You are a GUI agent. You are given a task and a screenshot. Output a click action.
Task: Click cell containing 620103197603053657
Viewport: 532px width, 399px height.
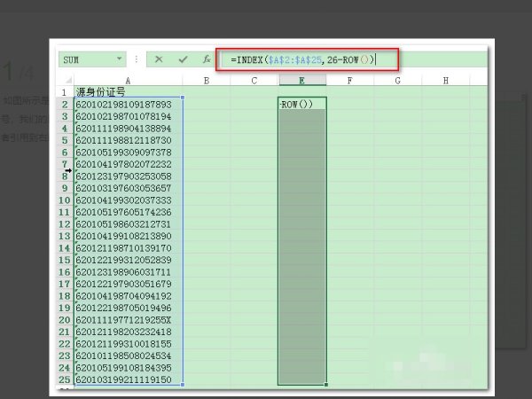coord(129,188)
